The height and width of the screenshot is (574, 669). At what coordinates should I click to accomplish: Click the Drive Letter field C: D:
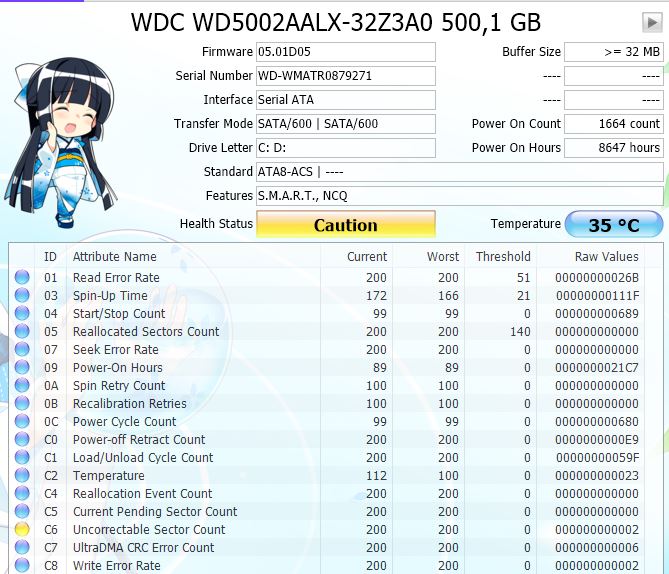[346, 148]
